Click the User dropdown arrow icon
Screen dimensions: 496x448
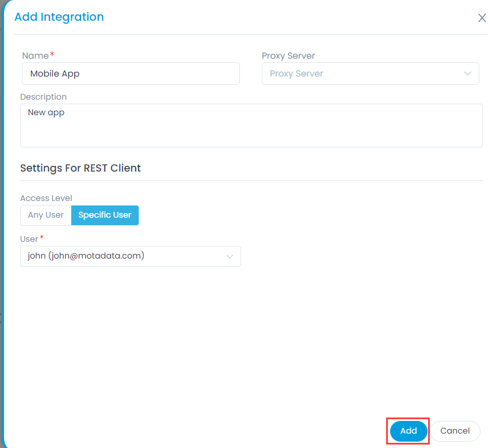(230, 256)
